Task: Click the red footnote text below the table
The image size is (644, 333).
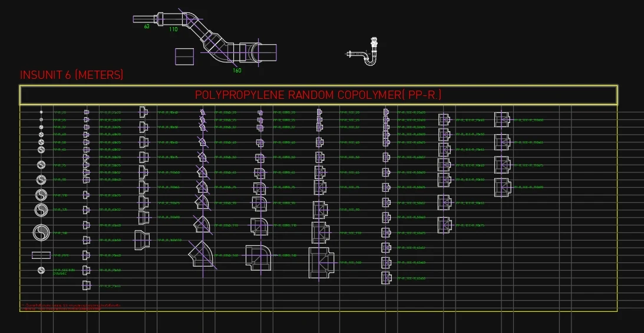Action: click(x=70, y=307)
